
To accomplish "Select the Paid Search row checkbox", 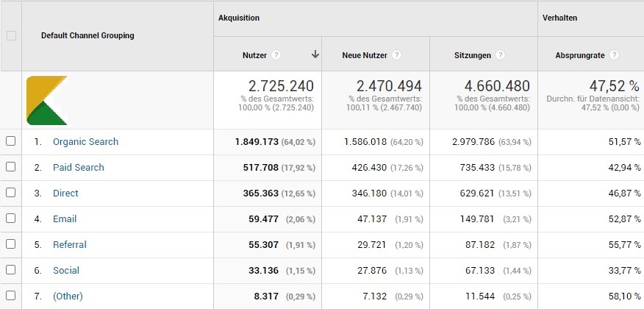I will pos(11,167).
